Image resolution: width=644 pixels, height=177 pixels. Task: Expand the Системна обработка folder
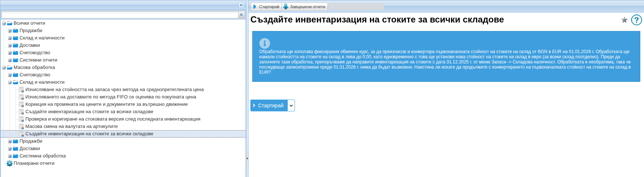click(x=10, y=156)
